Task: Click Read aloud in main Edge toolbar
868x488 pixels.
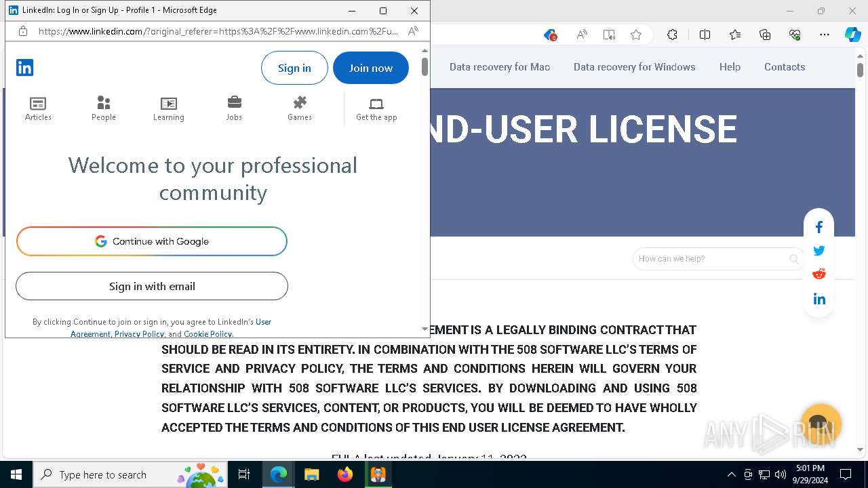Action: coord(582,35)
